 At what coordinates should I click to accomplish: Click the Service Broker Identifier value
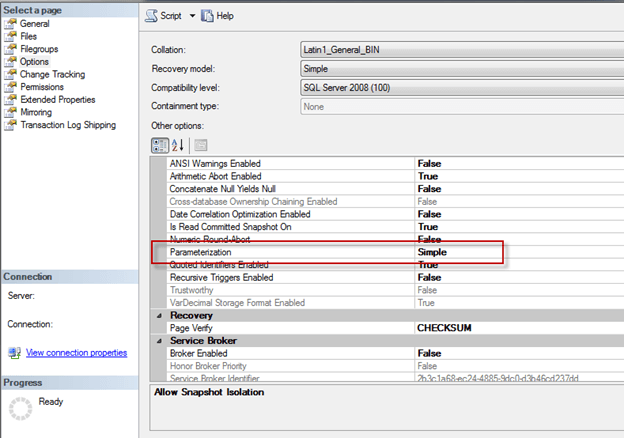[497, 378]
